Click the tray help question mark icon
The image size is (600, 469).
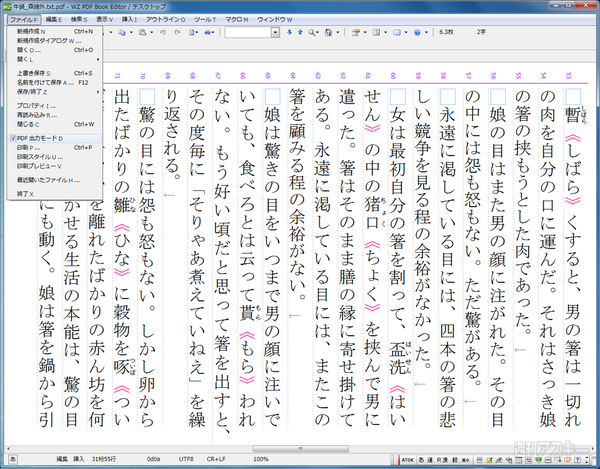[577, 460]
